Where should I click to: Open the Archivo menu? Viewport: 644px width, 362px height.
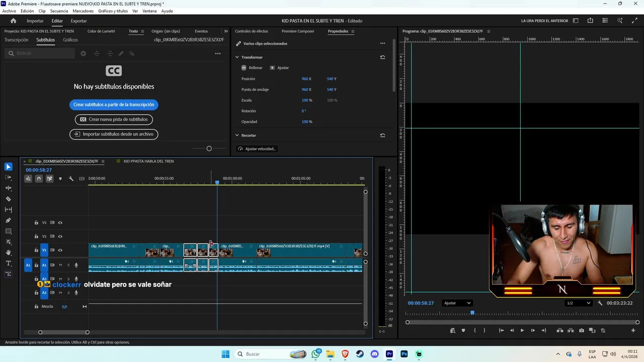pos(9,11)
